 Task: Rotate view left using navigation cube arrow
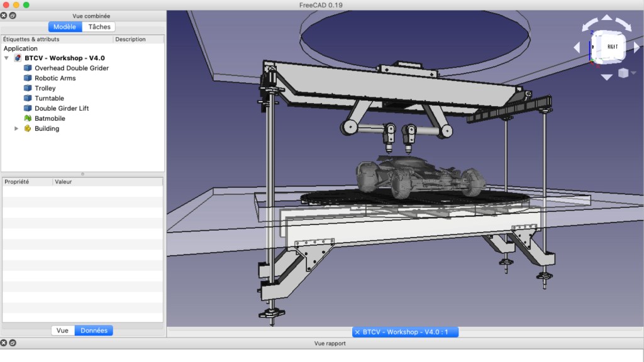577,48
